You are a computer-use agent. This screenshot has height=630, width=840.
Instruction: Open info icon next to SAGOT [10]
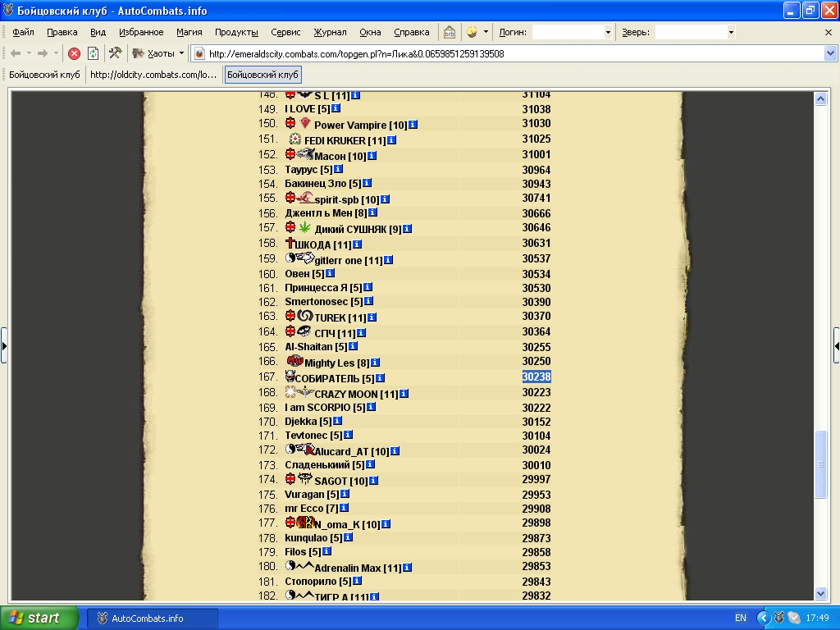tap(373, 481)
